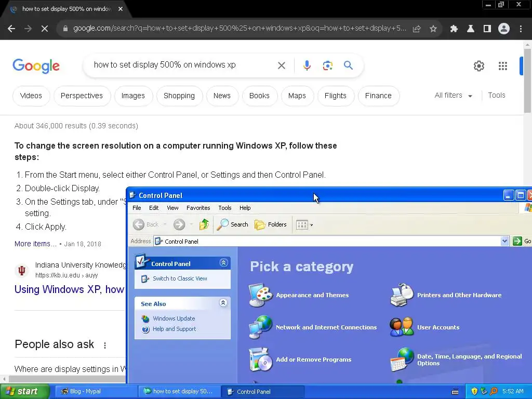Image resolution: width=532 pixels, height=399 pixels.
Task: Click on-screen keyboard tray icon
Action: point(455,392)
